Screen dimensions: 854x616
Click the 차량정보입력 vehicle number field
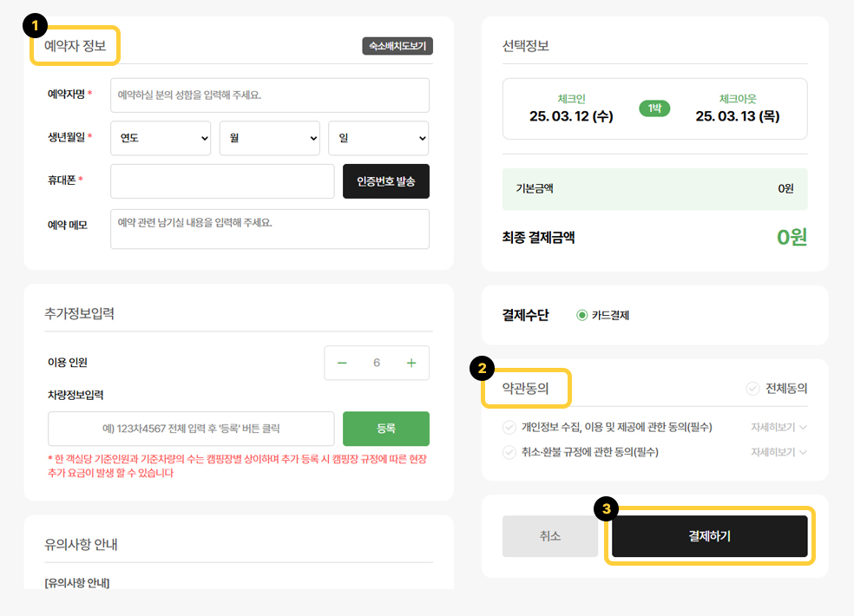[x=191, y=429]
